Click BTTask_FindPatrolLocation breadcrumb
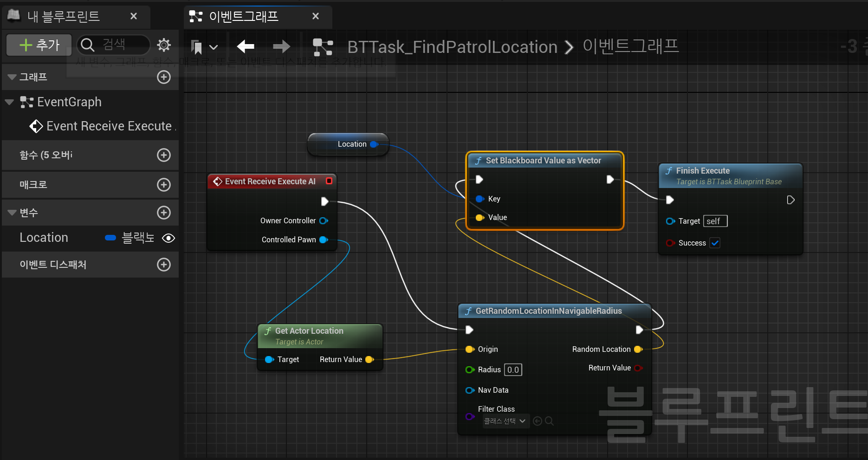 pyautogui.click(x=452, y=47)
